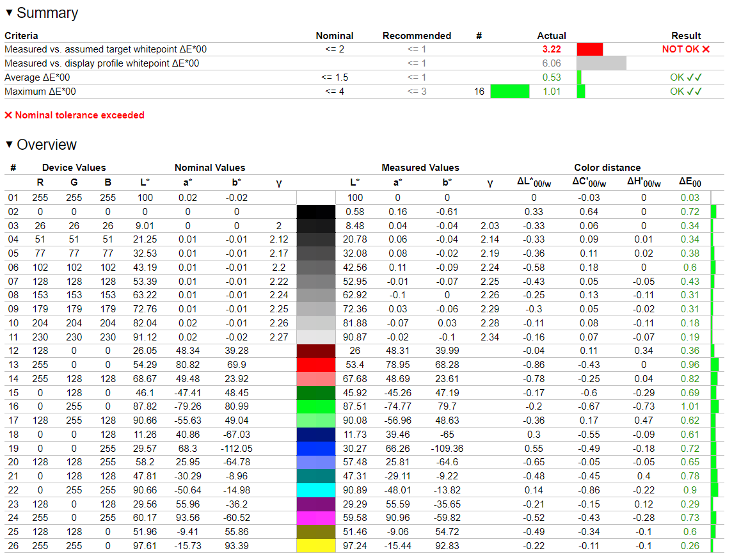Select the cyan swatch in row 22
The image size is (732, 560).
[316, 490]
